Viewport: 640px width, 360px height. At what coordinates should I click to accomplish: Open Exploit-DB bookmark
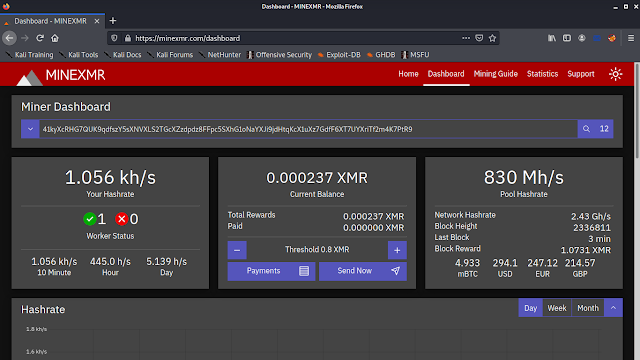339,55
